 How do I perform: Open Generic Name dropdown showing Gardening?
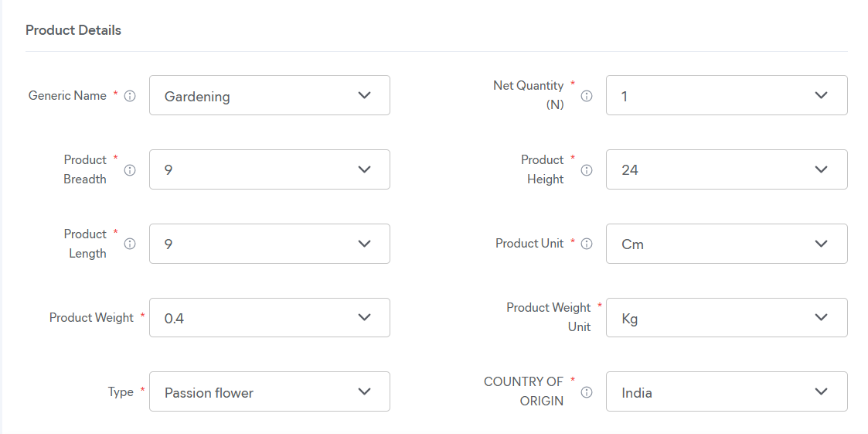click(x=270, y=95)
